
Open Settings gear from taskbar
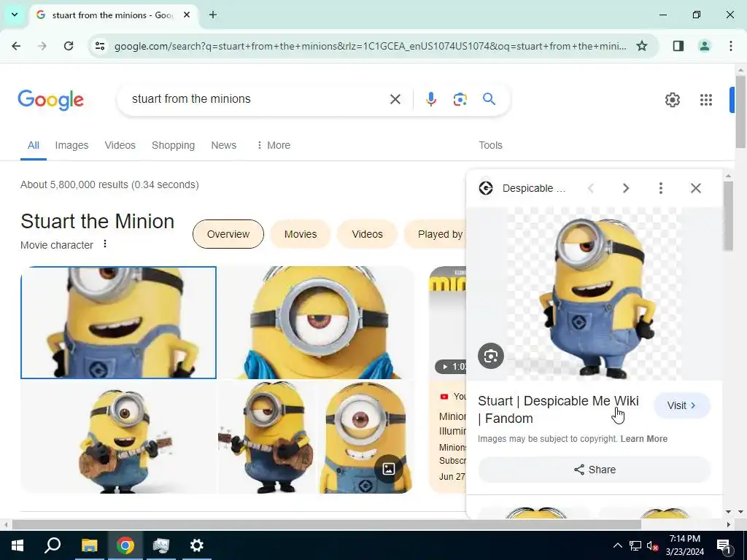coord(196,545)
